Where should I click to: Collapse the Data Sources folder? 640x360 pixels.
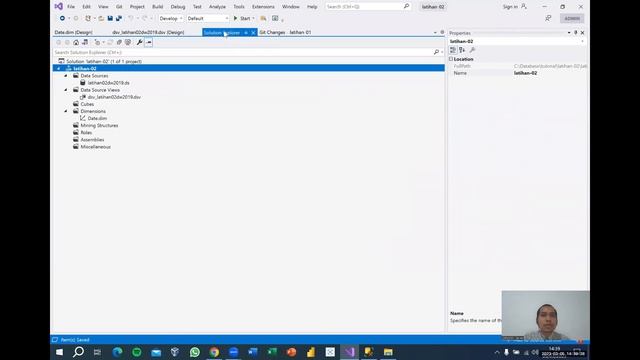click(66, 76)
